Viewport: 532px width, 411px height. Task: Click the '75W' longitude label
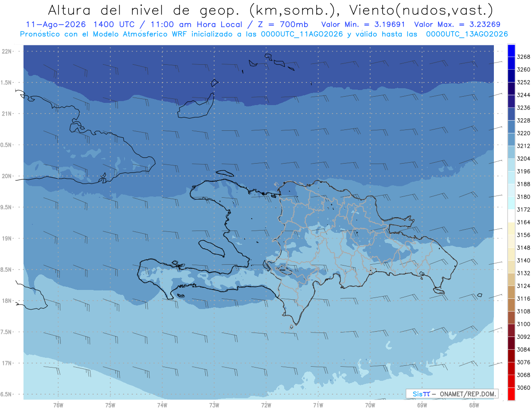click(x=110, y=405)
